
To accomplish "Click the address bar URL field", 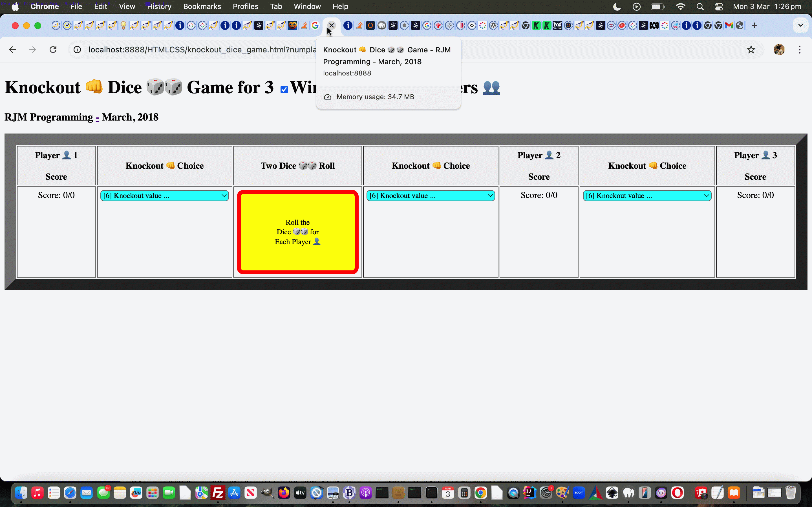I will 201,50.
